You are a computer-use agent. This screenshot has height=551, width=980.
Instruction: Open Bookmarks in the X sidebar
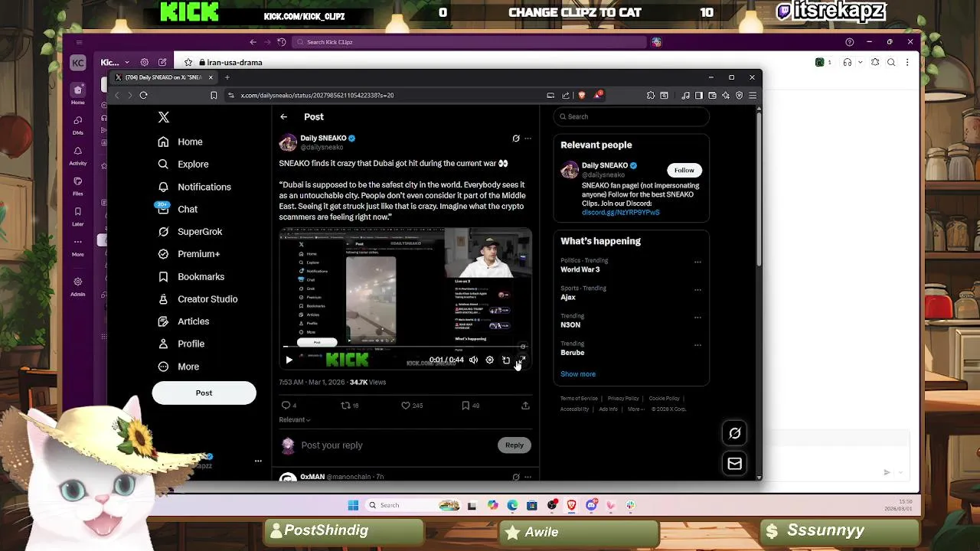tap(191, 276)
